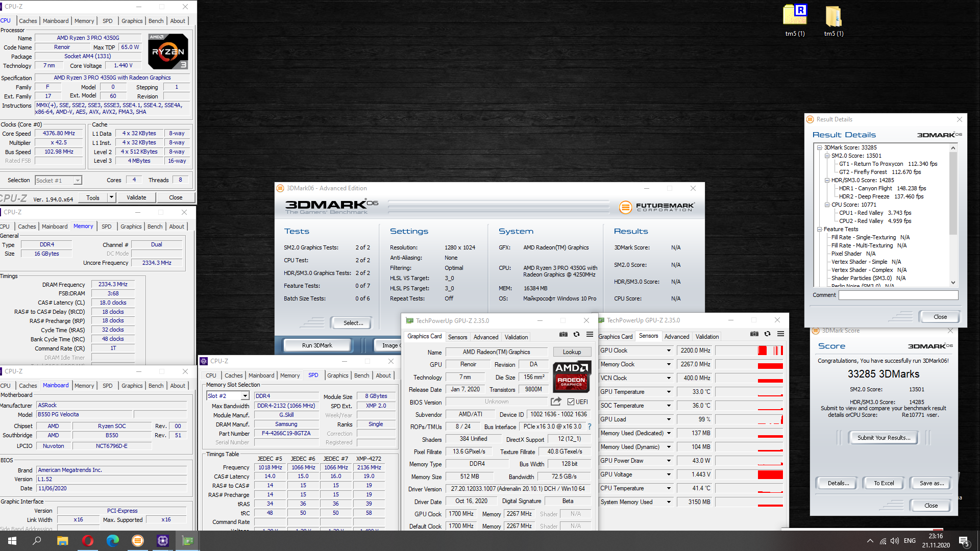The image size is (980, 551).
Task: Click the AMD Radeon Graphics logo
Action: coord(571,377)
